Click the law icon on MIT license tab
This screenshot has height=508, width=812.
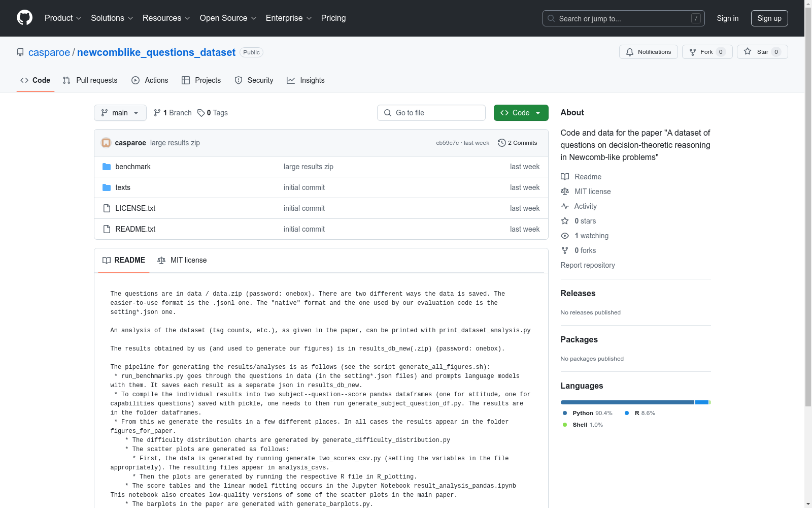[161, 260]
